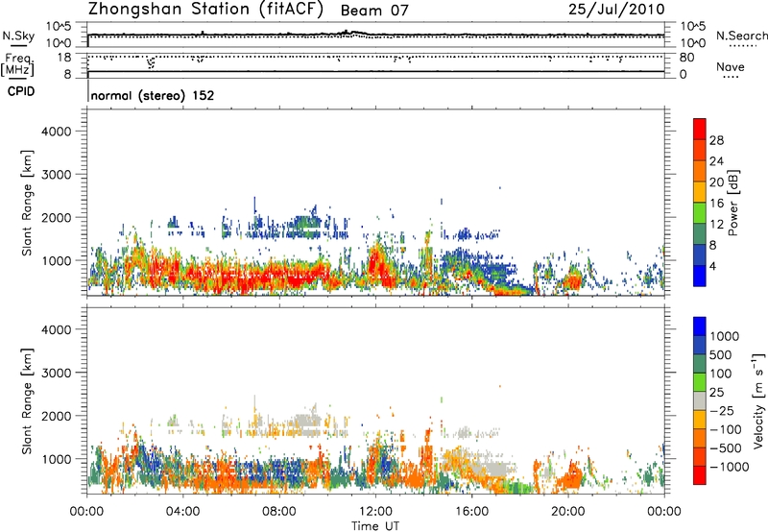Click the 3000 tick in the power panel
768x532 pixels.
click(x=56, y=175)
